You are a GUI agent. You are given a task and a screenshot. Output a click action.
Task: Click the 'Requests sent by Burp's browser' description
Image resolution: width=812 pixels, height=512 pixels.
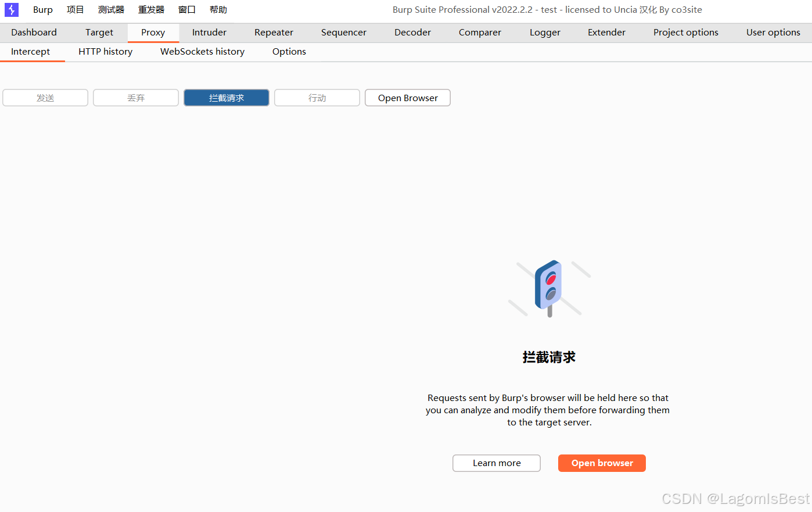coord(548,410)
